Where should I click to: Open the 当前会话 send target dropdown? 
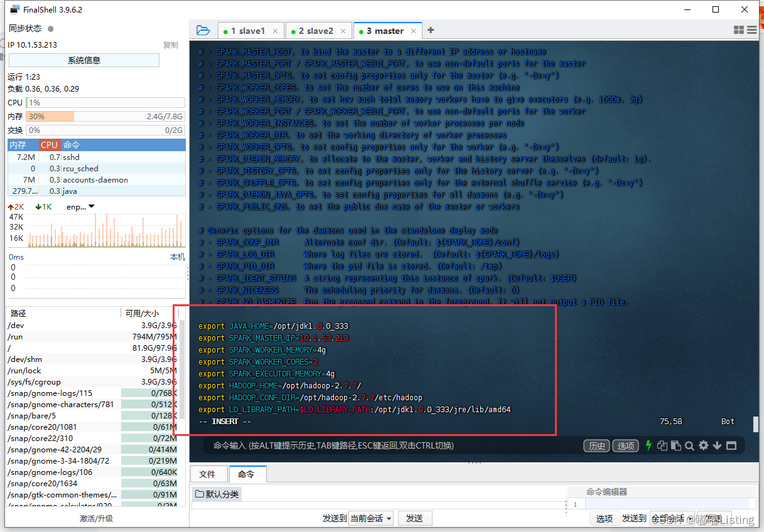click(371, 518)
